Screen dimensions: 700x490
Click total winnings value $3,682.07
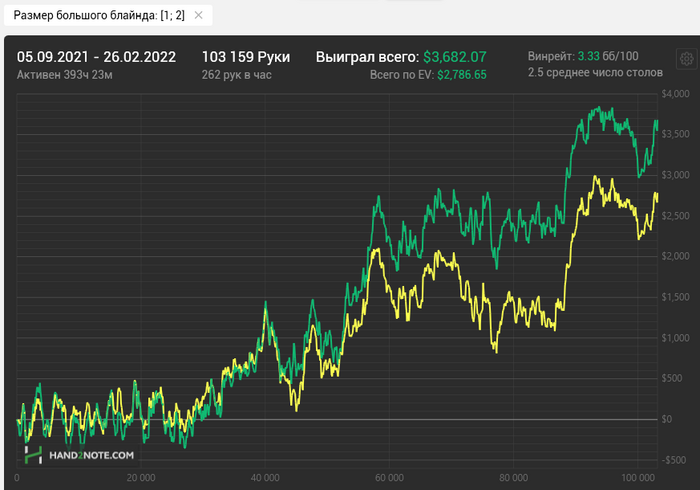pyautogui.click(x=454, y=57)
